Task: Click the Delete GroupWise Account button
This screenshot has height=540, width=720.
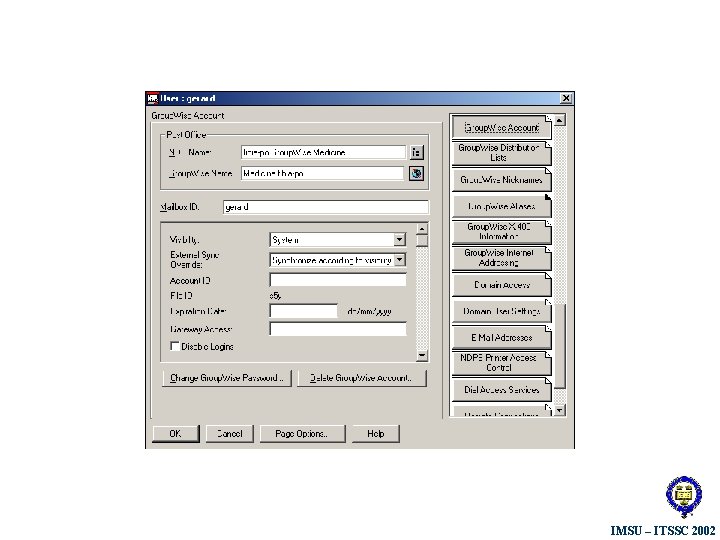Action: 362,378
